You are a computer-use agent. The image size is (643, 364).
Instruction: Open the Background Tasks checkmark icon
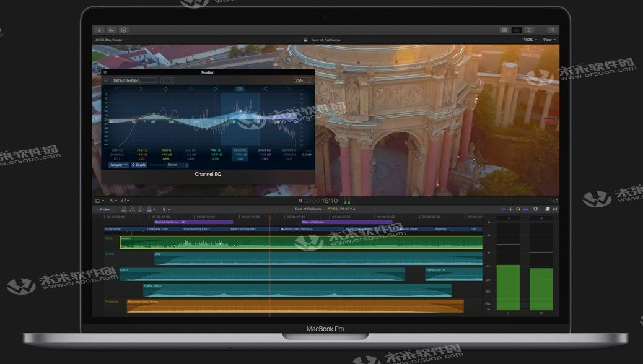[x=124, y=30]
